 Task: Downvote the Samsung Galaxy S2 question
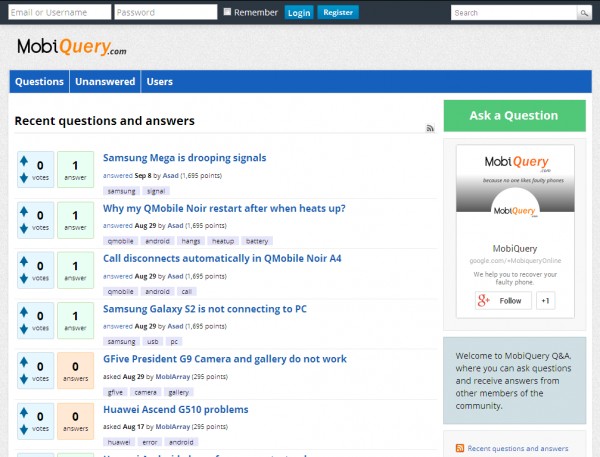pos(23,328)
